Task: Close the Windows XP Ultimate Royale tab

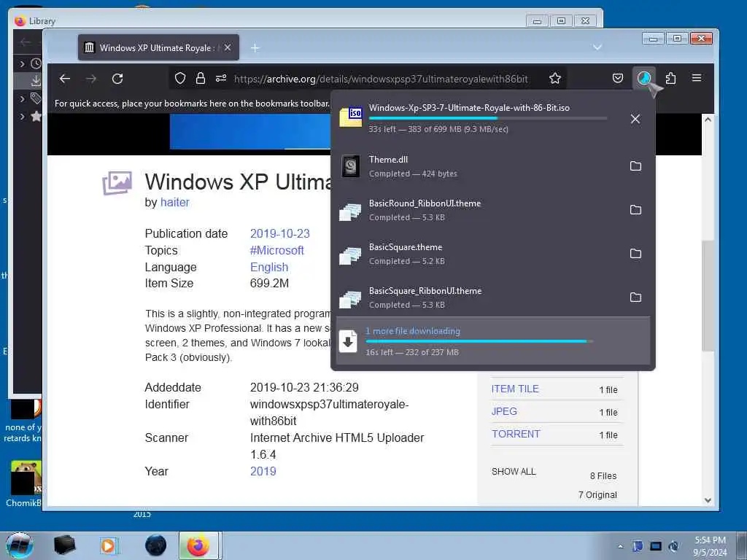Action: (228, 47)
